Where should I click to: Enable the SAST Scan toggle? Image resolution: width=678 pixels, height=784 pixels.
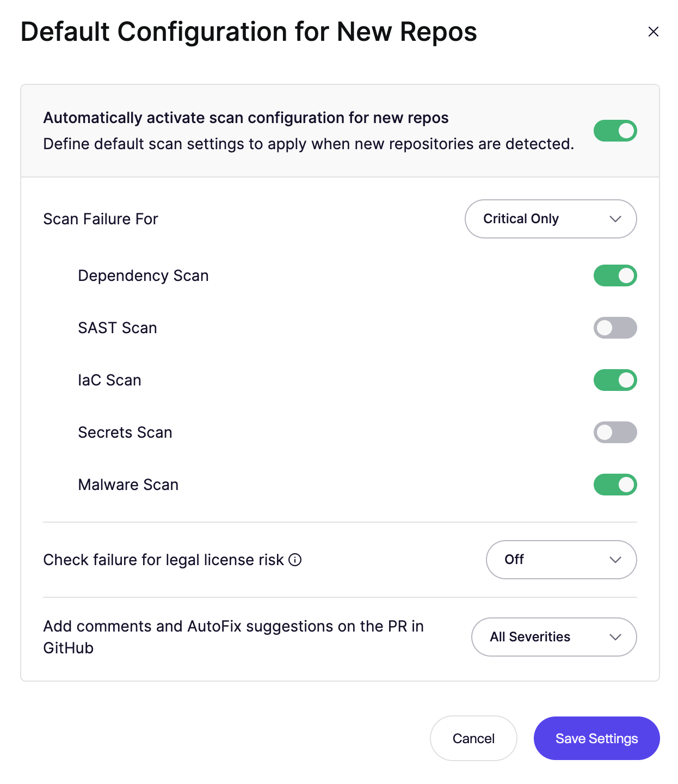pos(615,328)
